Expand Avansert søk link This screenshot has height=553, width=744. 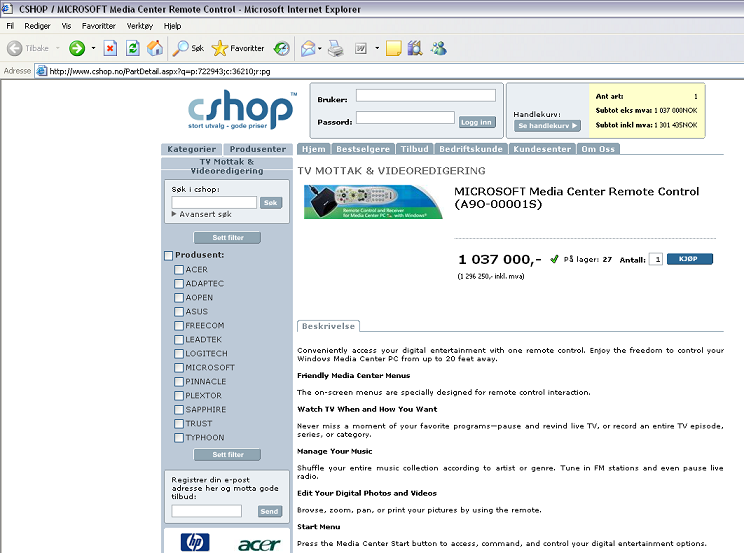[x=202, y=214]
